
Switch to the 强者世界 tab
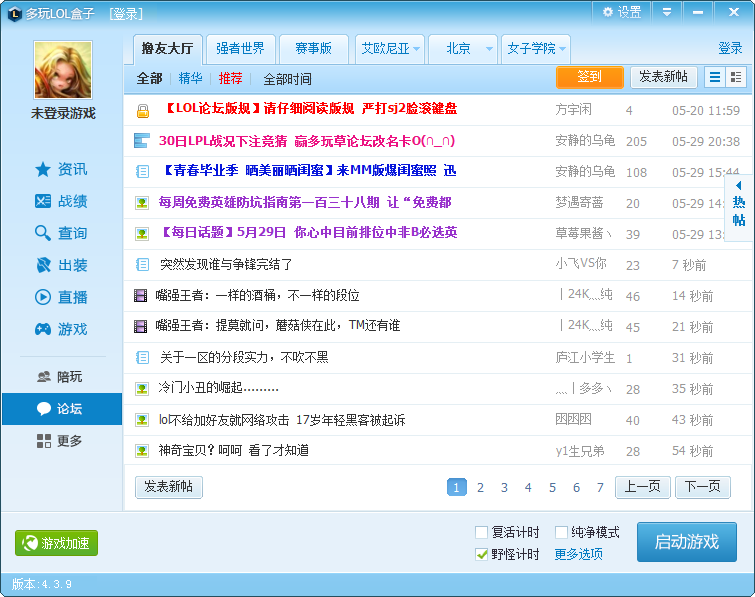(x=241, y=49)
